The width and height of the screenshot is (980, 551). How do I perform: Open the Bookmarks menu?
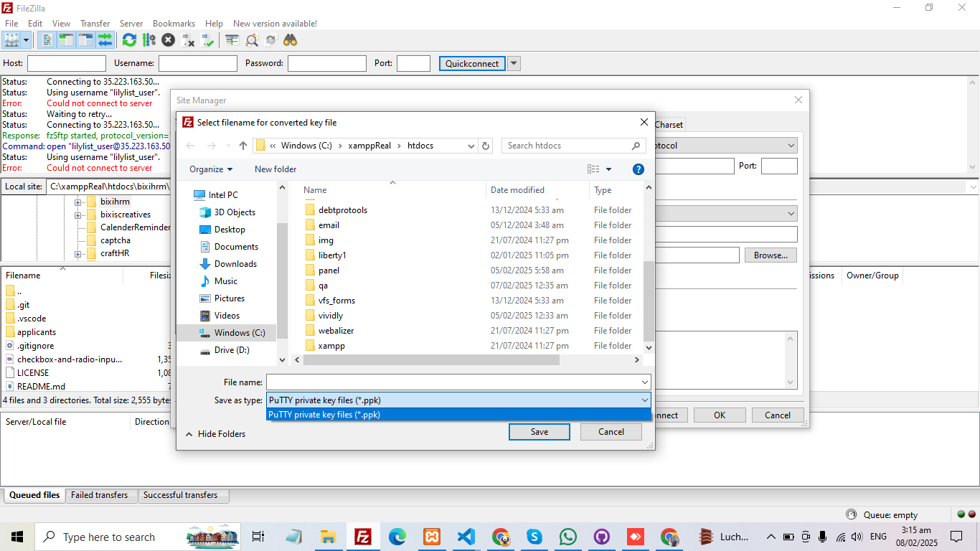[174, 24]
